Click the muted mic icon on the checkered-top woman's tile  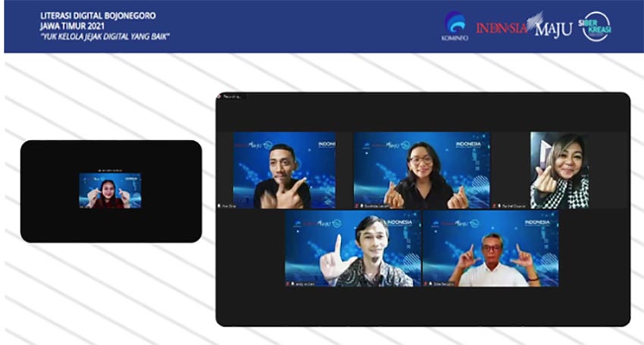pos(496,205)
